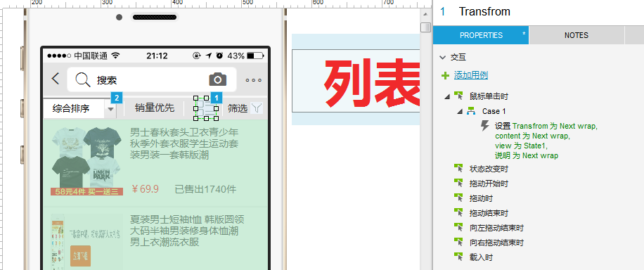Select the 拖动结束时 event label
Image resolution: width=644 pixels, height=270 pixels.
489,213
